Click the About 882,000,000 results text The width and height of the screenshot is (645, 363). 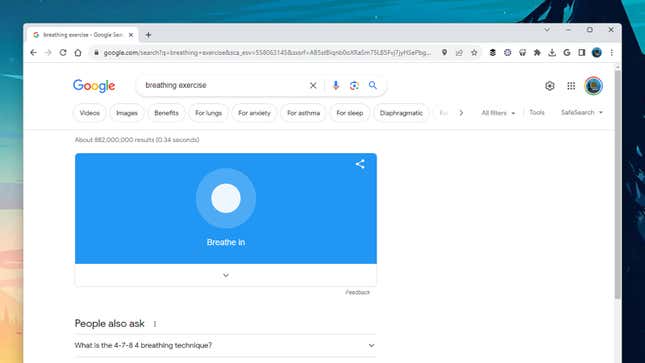[x=137, y=140]
